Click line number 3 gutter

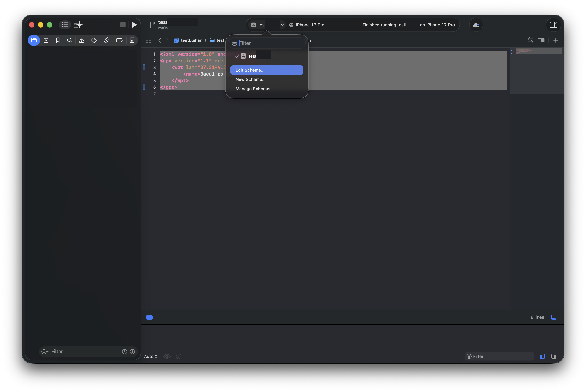[154, 67]
